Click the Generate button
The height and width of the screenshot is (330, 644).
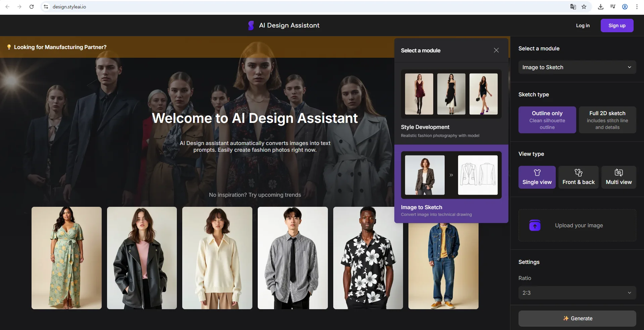[x=577, y=318]
